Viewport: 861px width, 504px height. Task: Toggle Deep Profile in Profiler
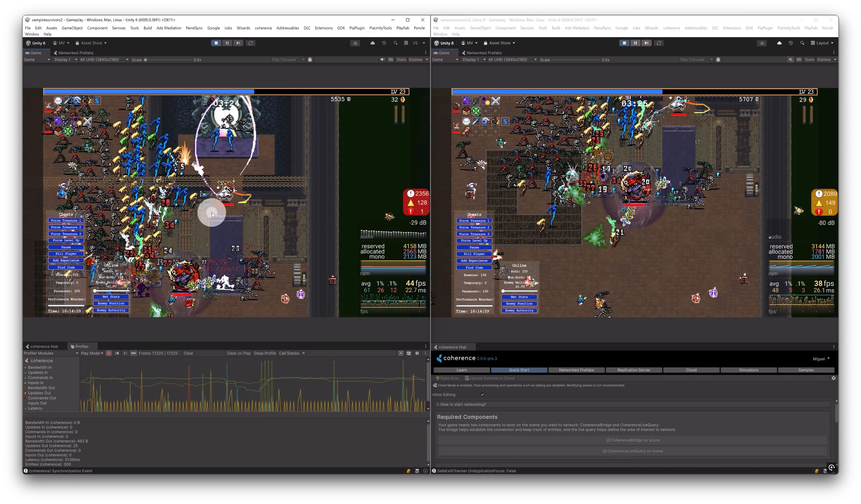pos(265,353)
